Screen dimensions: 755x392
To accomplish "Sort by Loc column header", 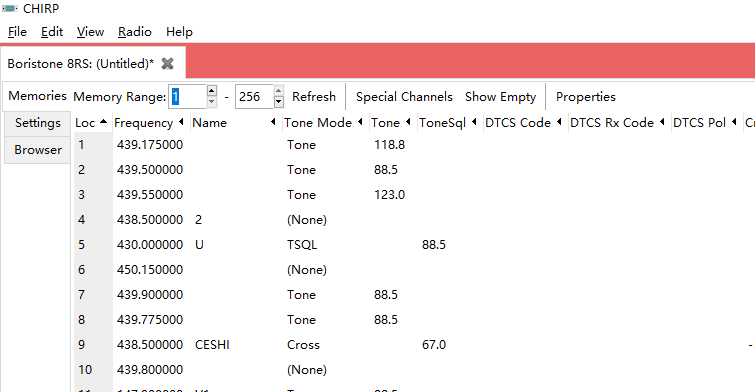I will [91, 123].
